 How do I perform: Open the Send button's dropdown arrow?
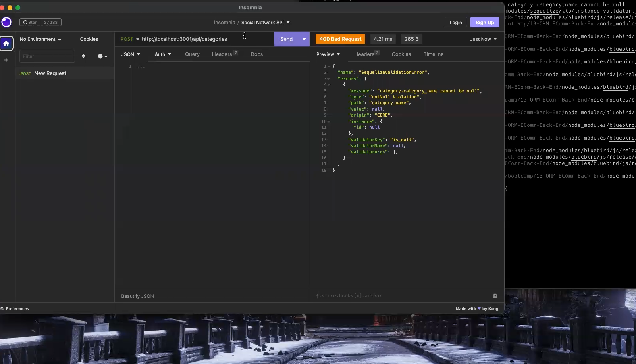tap(303, 39)
